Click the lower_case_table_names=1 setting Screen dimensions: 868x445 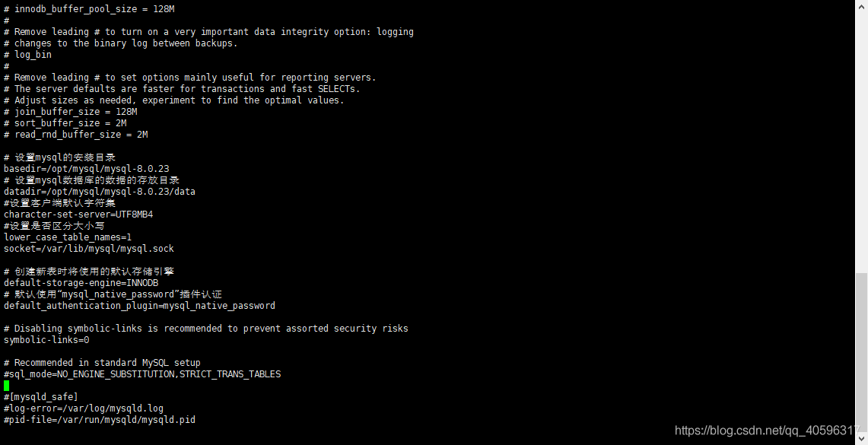pos(68,237)
